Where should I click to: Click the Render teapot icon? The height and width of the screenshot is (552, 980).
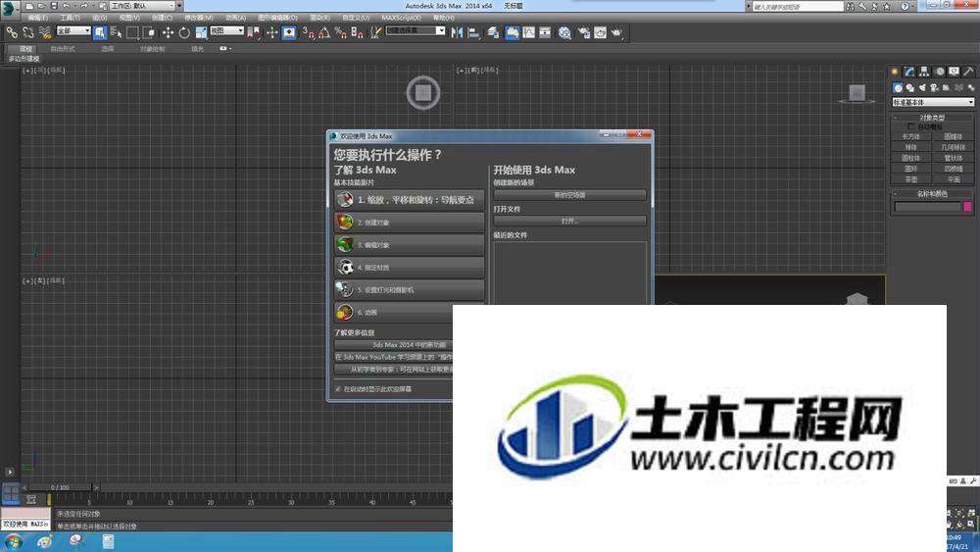click(x=617, y=32)
